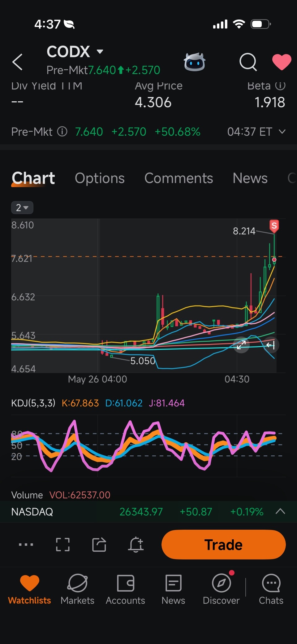Select the 04:30 time axis label
297x644 pixels.
(x=237, y=379)
